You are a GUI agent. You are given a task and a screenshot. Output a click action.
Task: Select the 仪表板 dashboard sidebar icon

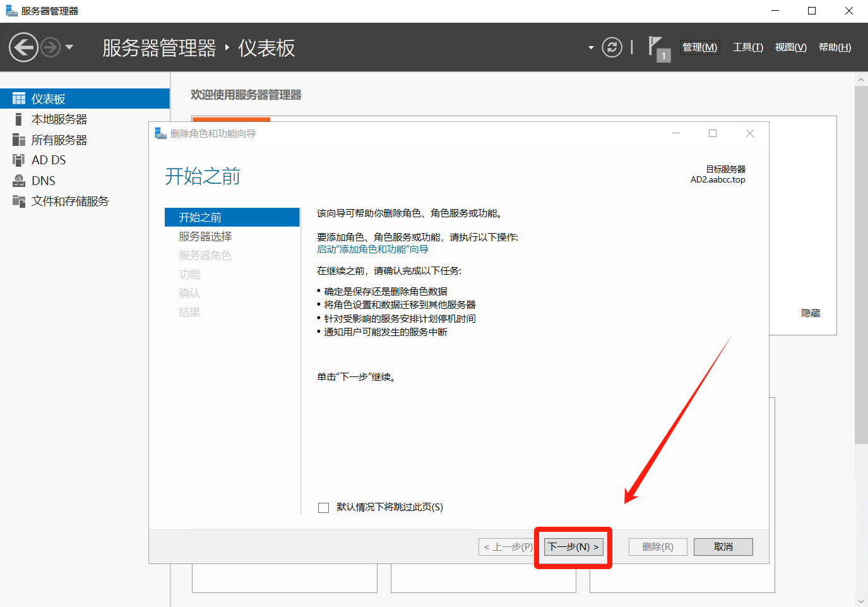click(19, 99)
